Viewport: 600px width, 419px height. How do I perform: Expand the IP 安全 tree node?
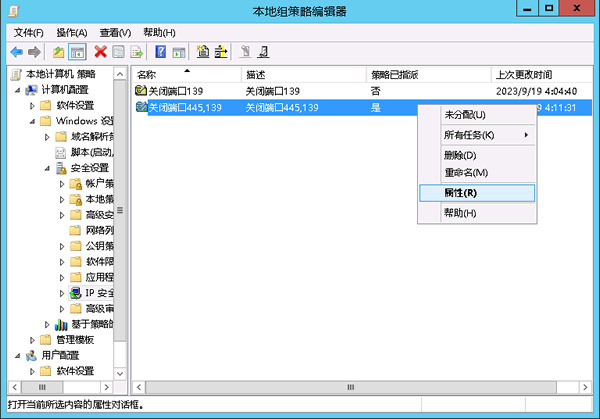click(62, 293)
